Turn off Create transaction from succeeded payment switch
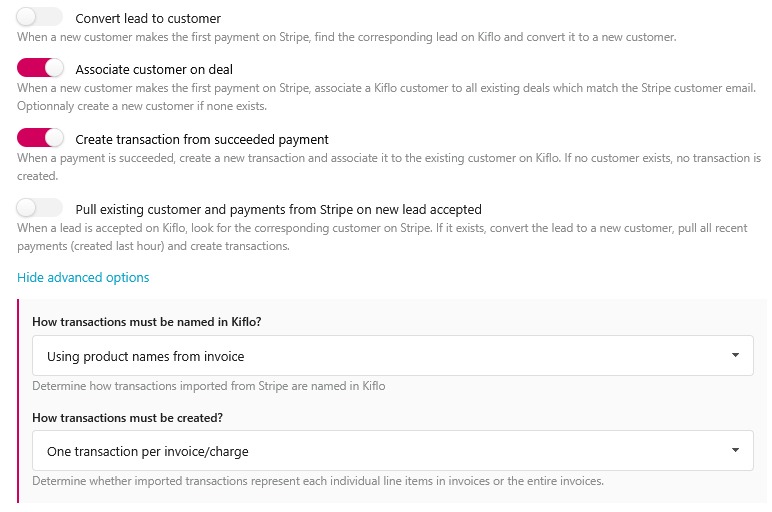The width and height of the screenshot is (772, 512). click(x=40, y=139)
